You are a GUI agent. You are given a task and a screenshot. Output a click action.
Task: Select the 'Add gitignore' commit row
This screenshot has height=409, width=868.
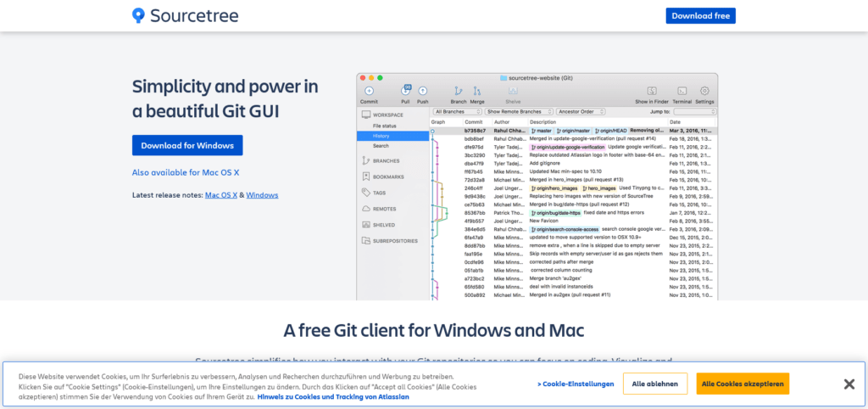click(574, 164)
